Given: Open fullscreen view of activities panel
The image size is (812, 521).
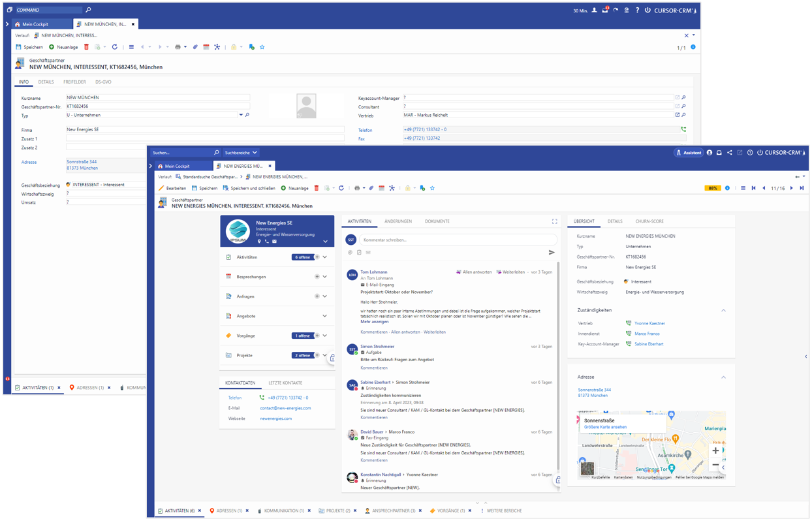Looking at the screenshot, I should (x=554, y=221).
